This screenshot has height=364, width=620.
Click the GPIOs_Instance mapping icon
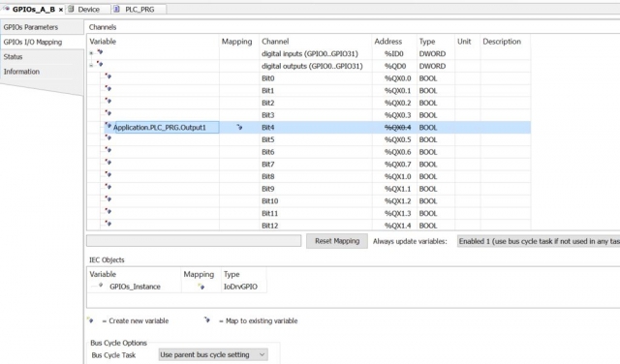click(201, 287)
